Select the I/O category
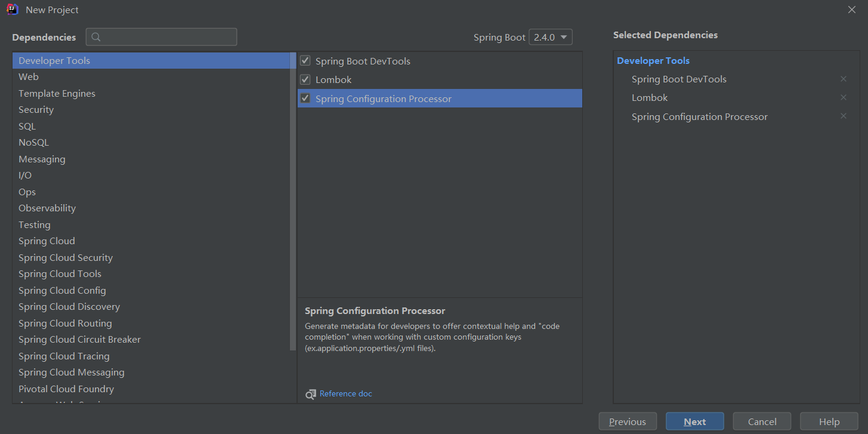Viewport: 868px width, 434px height. point(151,176)
